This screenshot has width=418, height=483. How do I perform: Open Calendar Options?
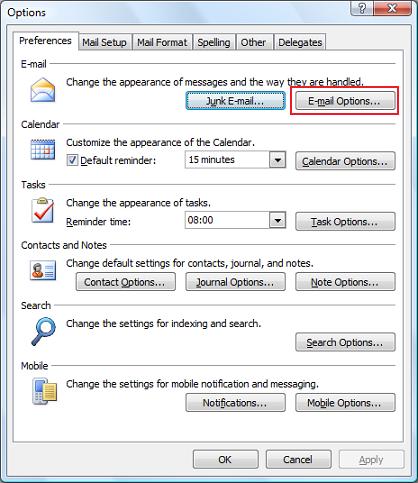345,161
